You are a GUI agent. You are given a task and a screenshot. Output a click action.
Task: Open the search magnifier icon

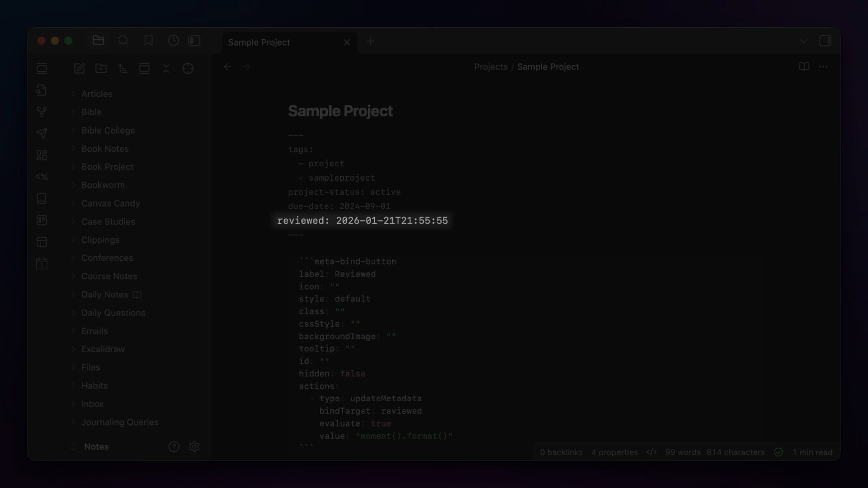pyautogui.click(x=123, y=41)
